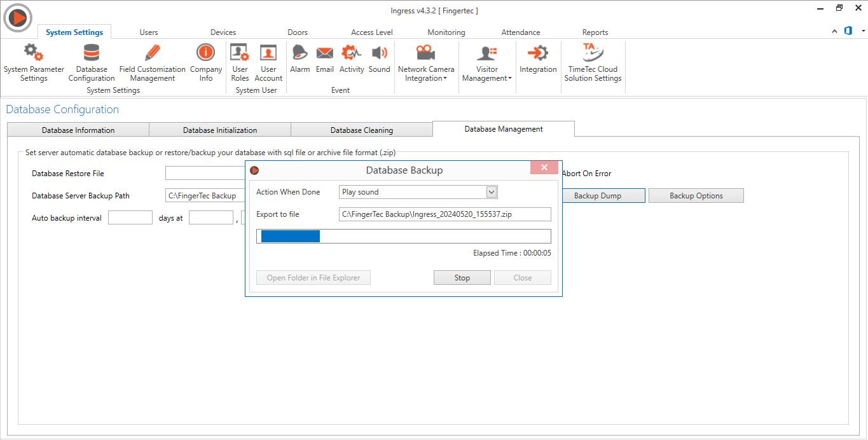This screenshot has width=868, height=440.
Task: Switch to the Access Level ribbon tab
Action: (x=372, y=32)
